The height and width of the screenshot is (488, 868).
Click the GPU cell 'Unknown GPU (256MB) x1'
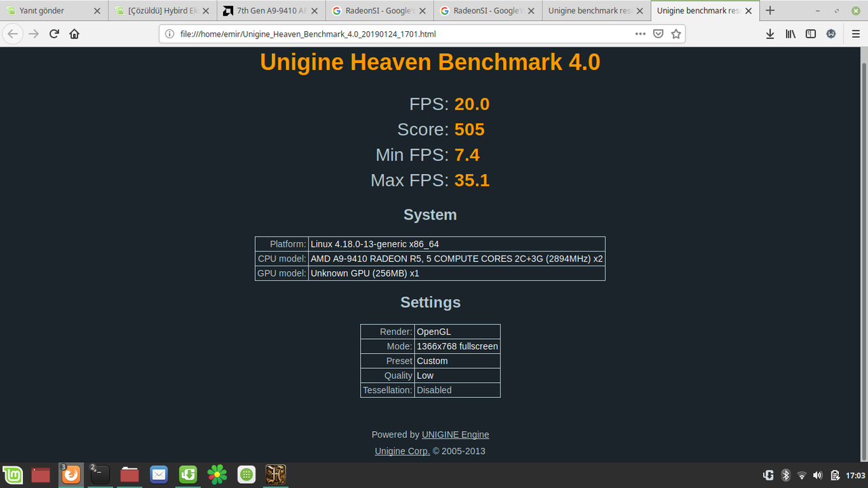456,273
